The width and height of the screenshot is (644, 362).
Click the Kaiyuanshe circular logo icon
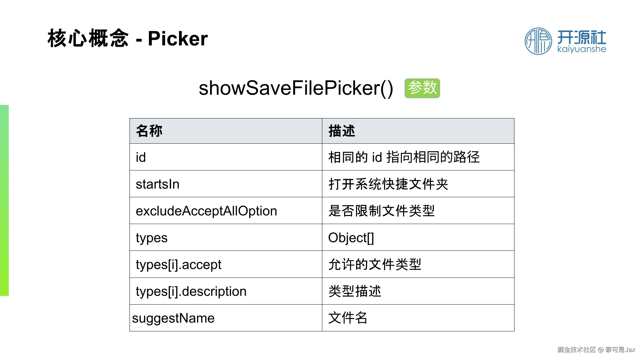[x=538, y=41]
